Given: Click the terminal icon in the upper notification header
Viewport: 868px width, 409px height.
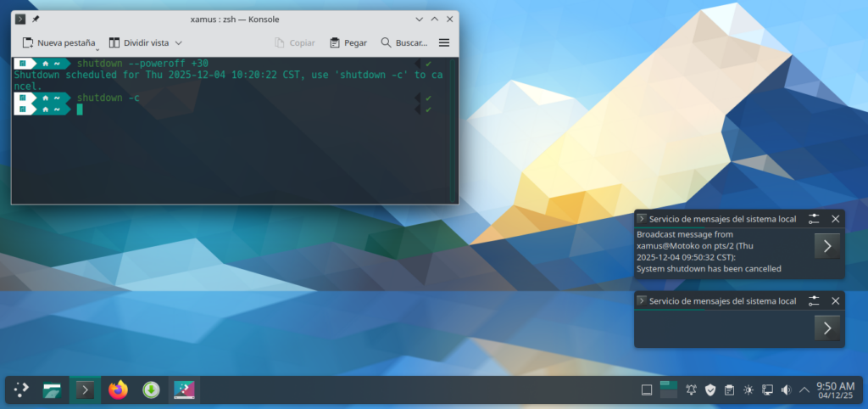Looking at the screenshot, I should (641, 219).
